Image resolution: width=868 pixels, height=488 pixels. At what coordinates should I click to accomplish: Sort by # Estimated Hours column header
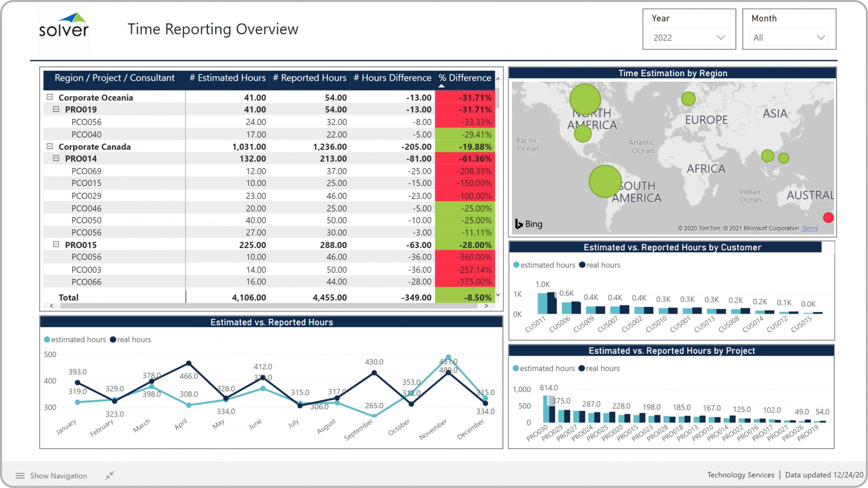tap(227, 78)
